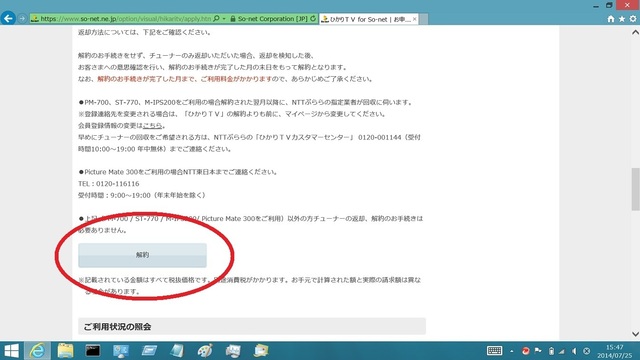640x360 pixels.
Task: Open a new blank tab
Action: (x=424, y=19)
